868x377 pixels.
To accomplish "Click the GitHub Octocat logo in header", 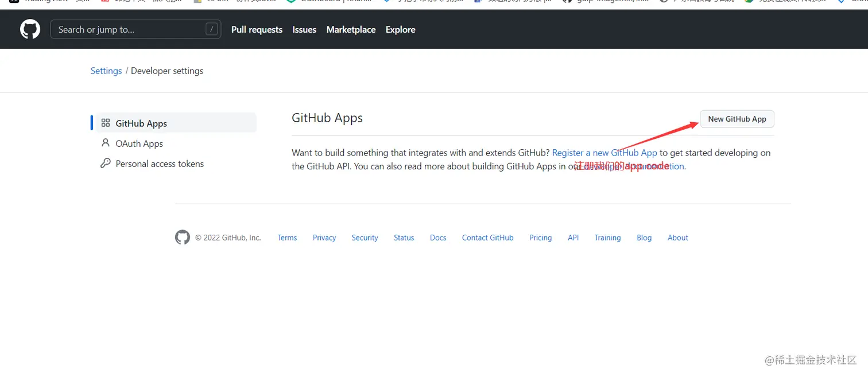I will 30,29.
